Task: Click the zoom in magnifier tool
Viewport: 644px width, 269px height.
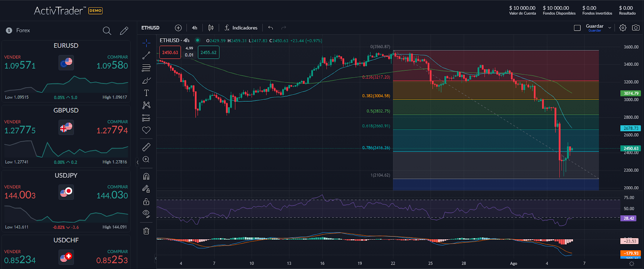Action: (x=146, y=160)
